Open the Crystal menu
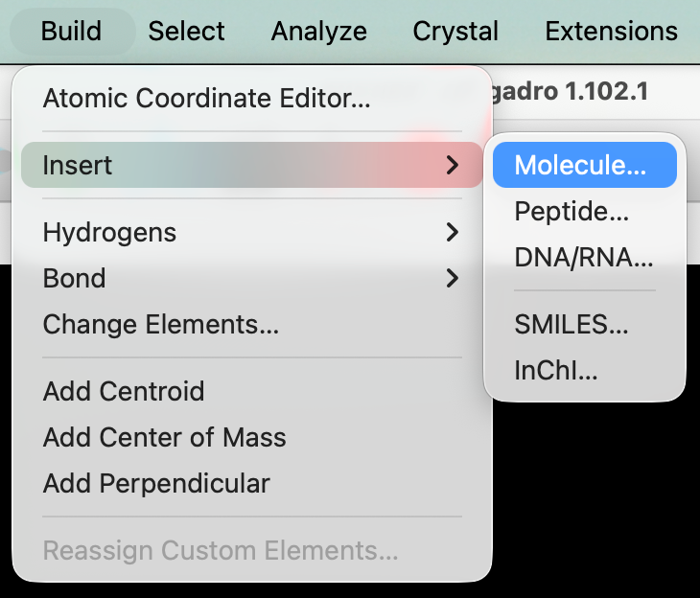700x598 pixels. 455,31
